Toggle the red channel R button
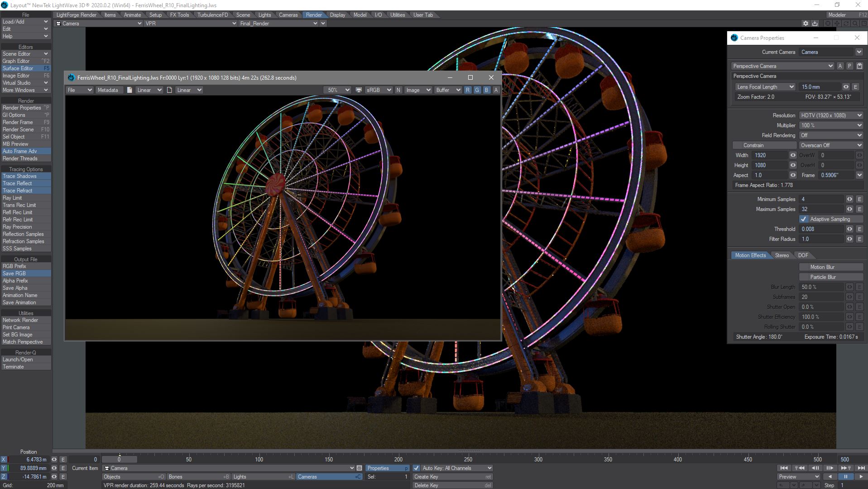The width and height of the screenshot is (868, 489). tap(468, 90)
